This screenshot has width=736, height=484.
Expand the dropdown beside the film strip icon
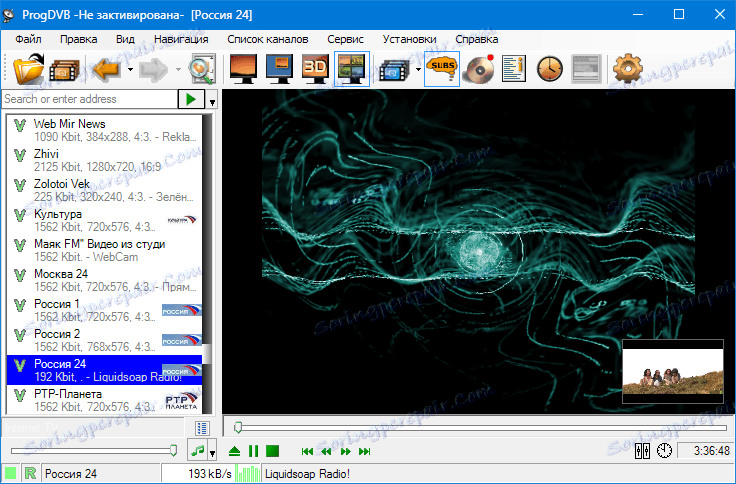(416, 70)
